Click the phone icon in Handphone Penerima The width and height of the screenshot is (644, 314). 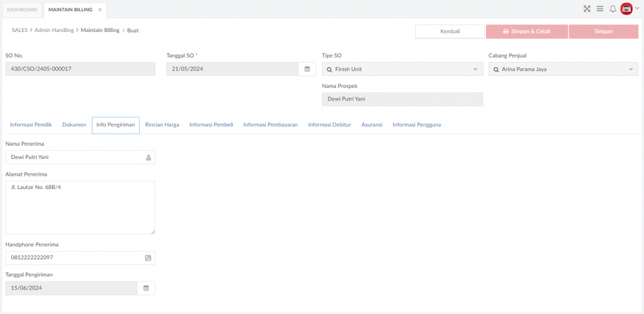click(x=148, y=258)
